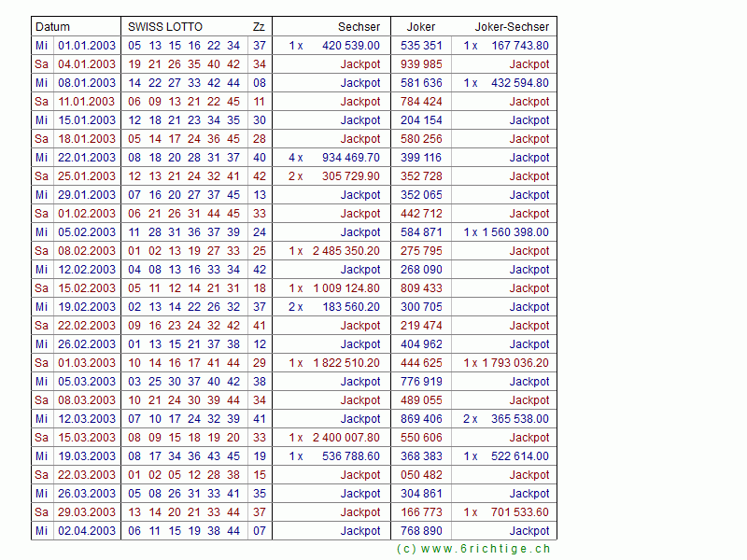
Task: Click the Joker number 050 482
Action: point(421,475)
